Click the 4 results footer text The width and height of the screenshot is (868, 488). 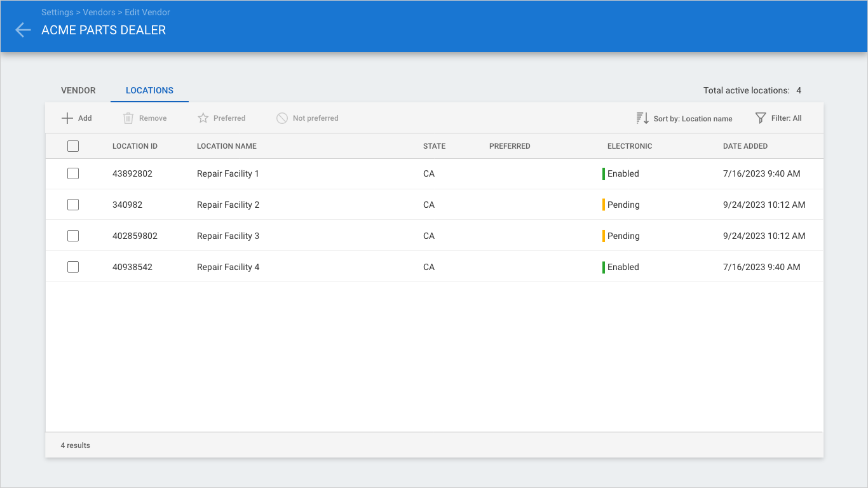(x=76, y=445)
